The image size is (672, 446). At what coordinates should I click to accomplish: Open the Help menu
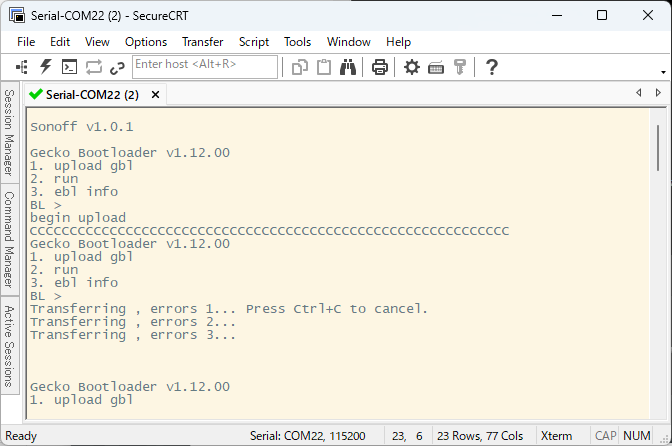[x=398, y=42]
